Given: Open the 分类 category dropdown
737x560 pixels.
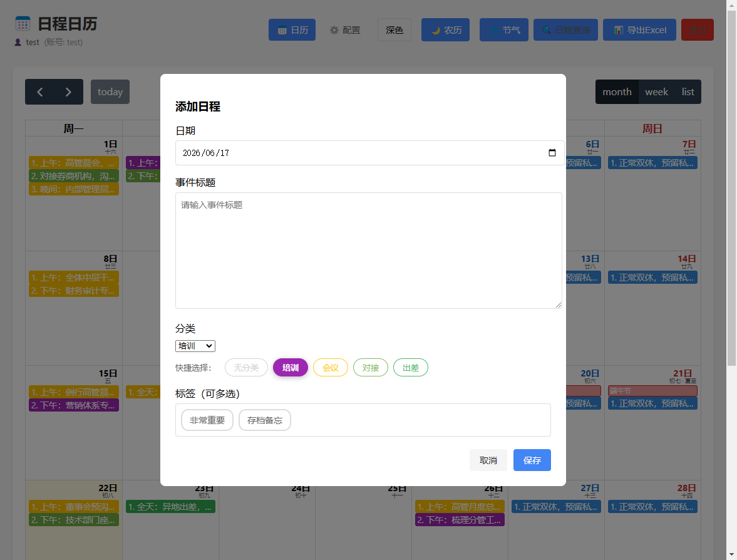Looking at the screenshot, I should (x=195, y=346).
